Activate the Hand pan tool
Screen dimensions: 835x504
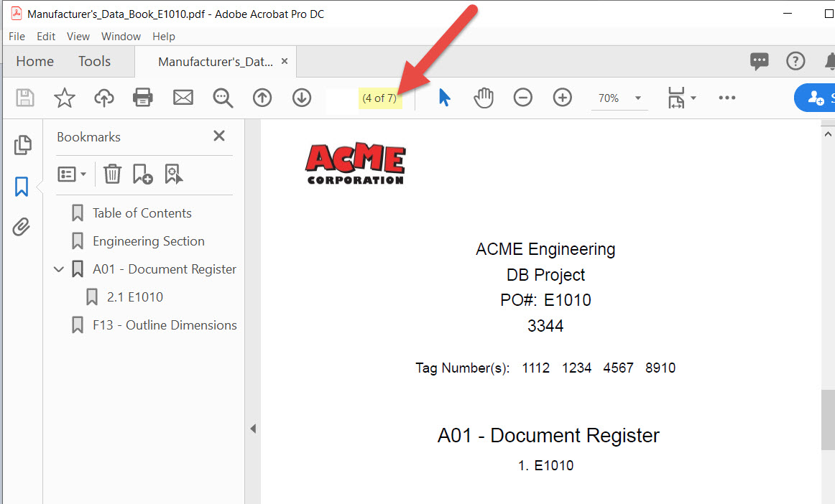484,98
